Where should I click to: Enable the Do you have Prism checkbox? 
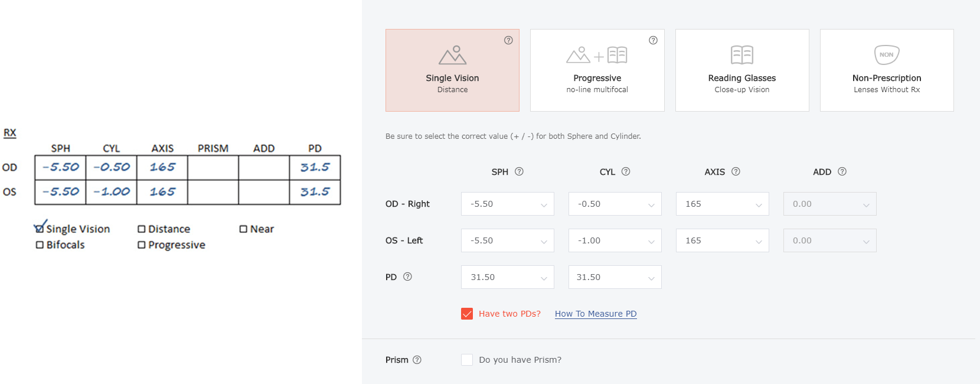[467, 360]
